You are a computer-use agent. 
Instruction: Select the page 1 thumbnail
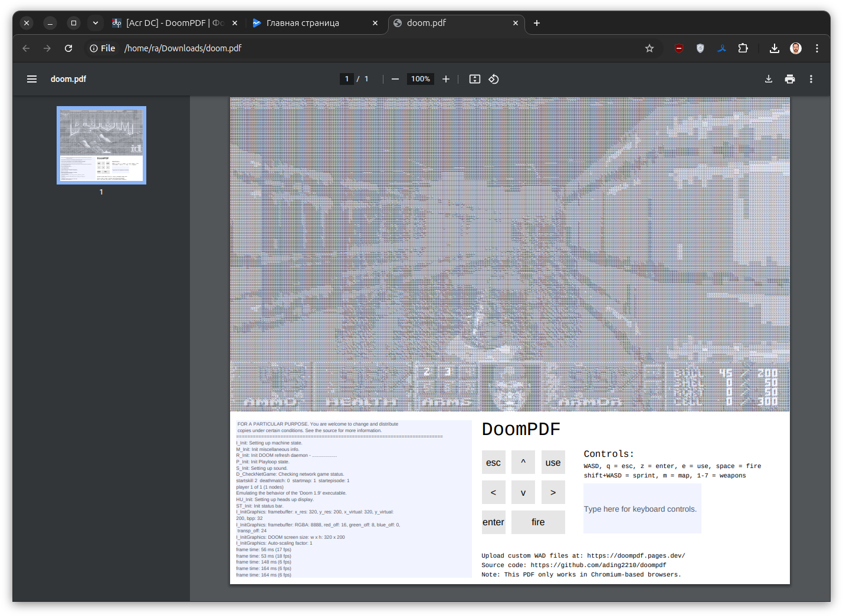(x=101, y=145)
